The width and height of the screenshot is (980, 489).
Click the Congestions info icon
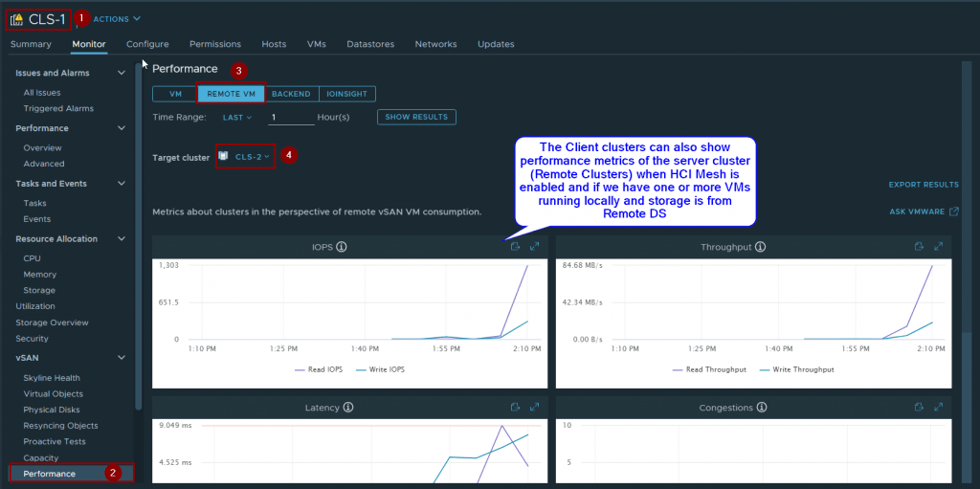(761, 408)
